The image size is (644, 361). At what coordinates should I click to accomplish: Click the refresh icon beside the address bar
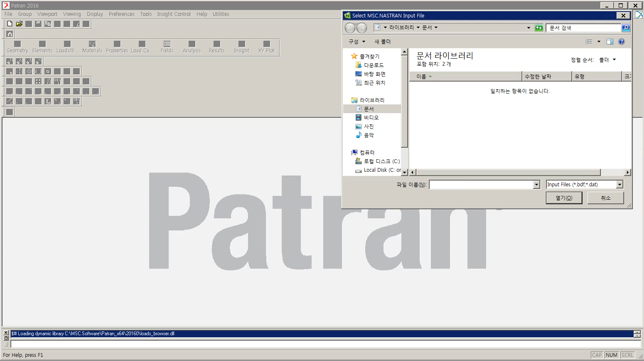[539, 28]
